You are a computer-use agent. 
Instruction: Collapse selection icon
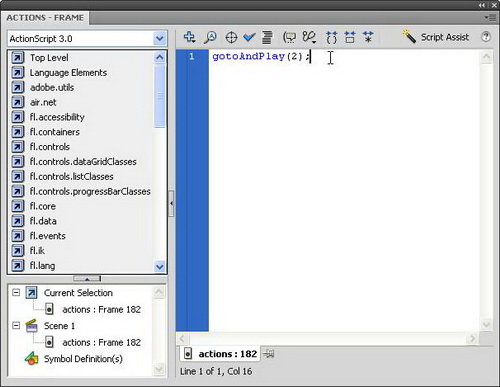(x=350, y=37)
